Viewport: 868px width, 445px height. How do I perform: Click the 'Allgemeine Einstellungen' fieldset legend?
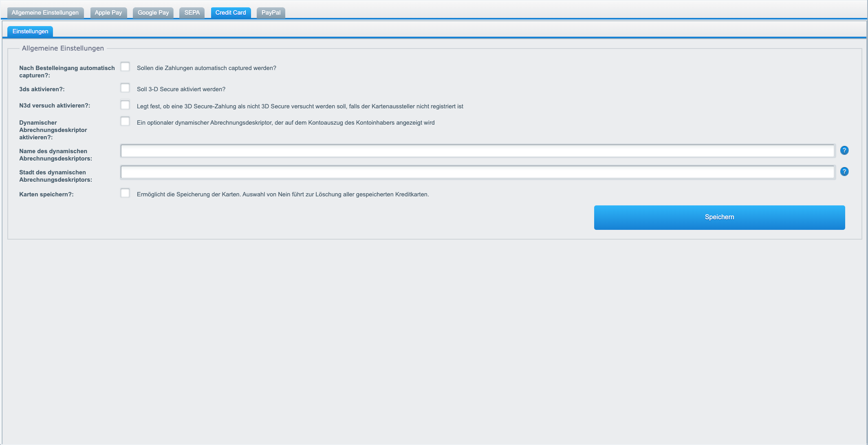pos(63,48)
